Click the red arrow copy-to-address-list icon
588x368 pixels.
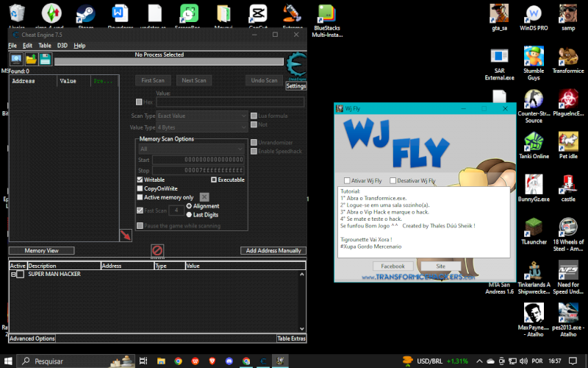(x=126, y=236)
